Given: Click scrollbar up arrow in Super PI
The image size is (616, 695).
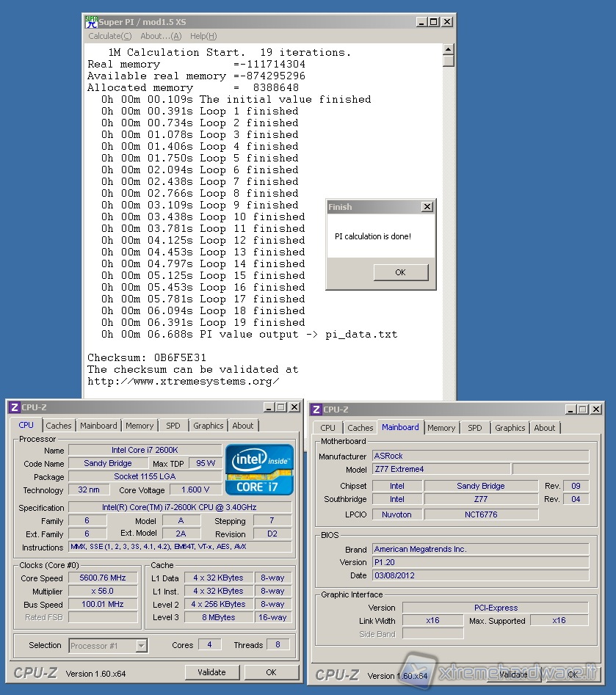Looking at the screenshot, I should [449, 50].
